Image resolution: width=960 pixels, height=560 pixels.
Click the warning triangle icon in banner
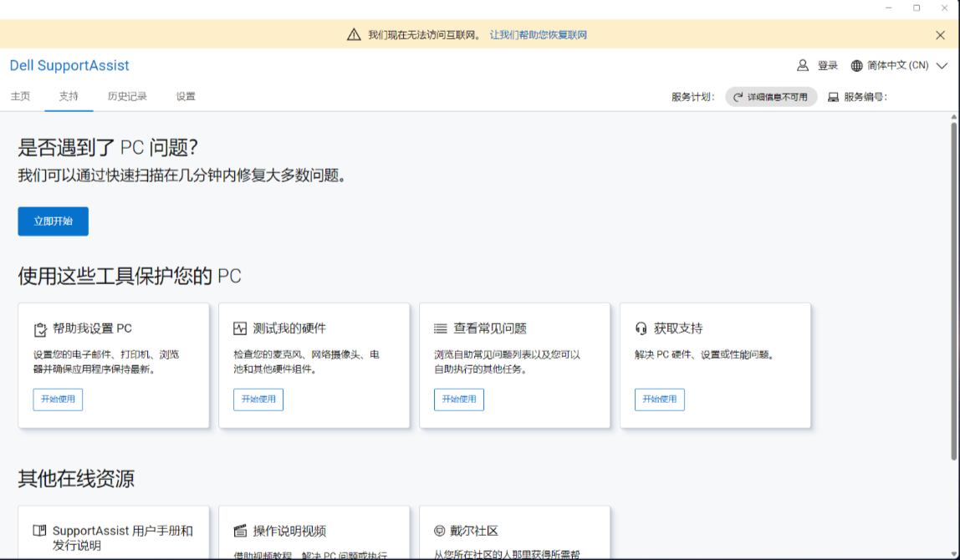tap(354, 35)
